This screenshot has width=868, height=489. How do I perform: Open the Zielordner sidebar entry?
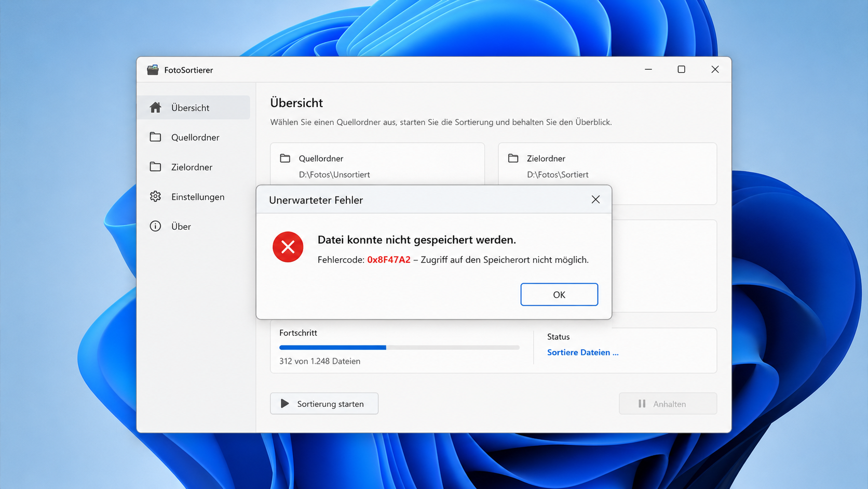[x=194, y=167]
